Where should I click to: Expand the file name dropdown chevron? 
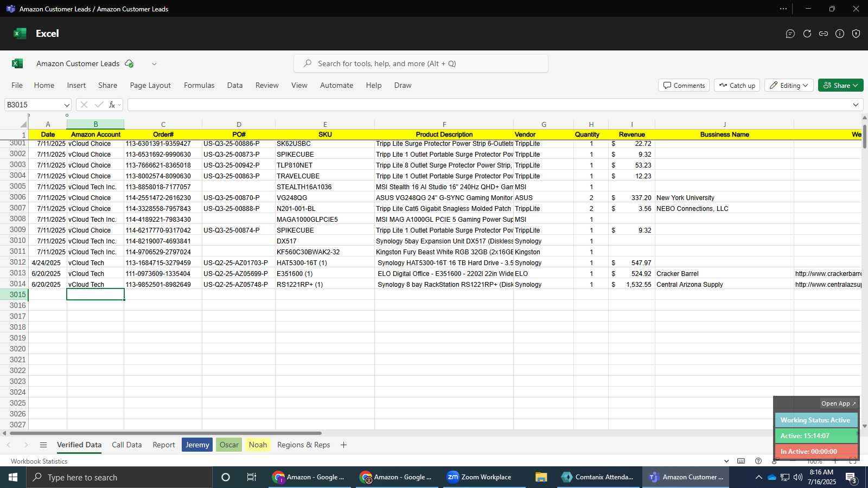pyautogui.click(x=154, y=64)
